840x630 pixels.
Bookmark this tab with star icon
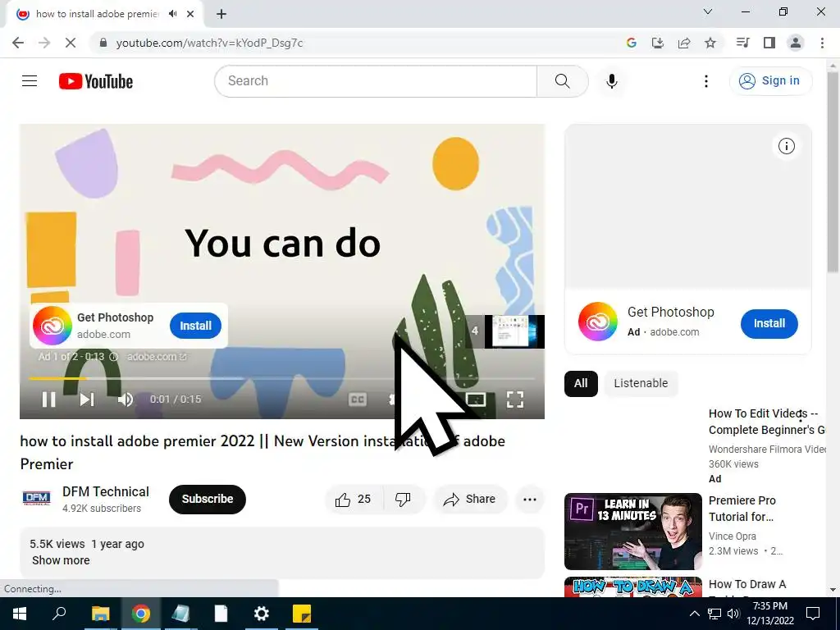click(710, 43)
